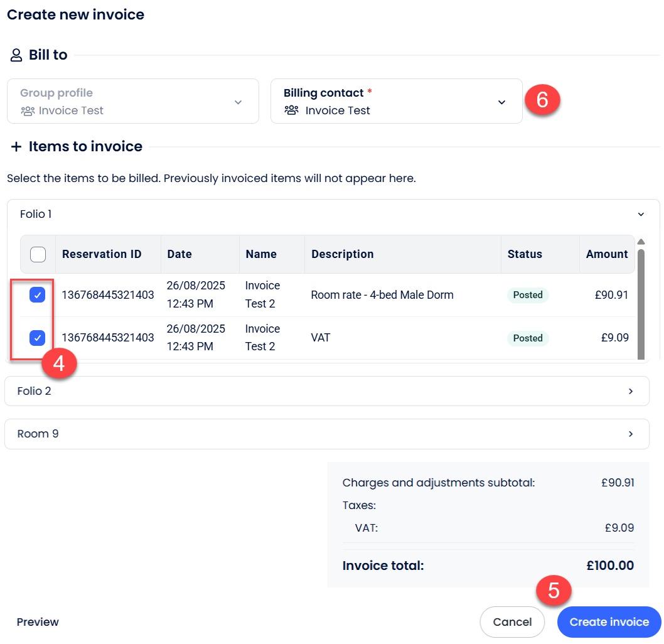Click the Posted status badge on VAT row
Image resolution: width=664 pixels, height=644 pixels.
pyautogui.click(x=528, y=338)
